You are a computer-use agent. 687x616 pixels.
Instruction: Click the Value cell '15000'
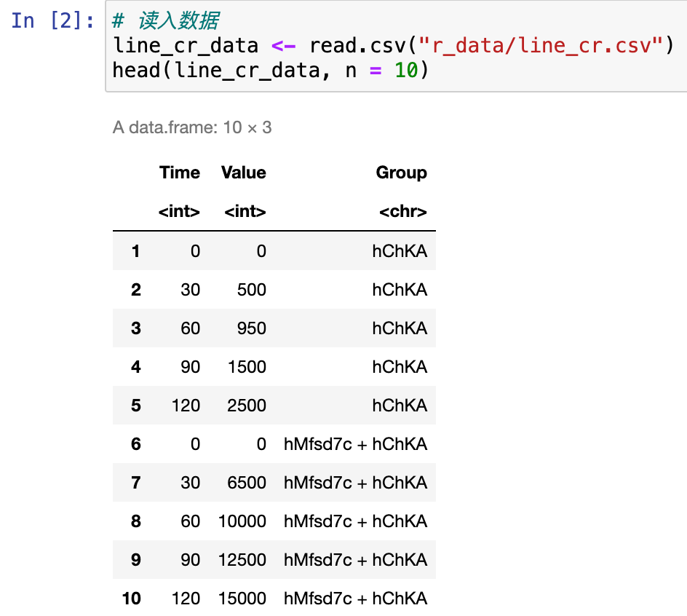click(242, 599)
